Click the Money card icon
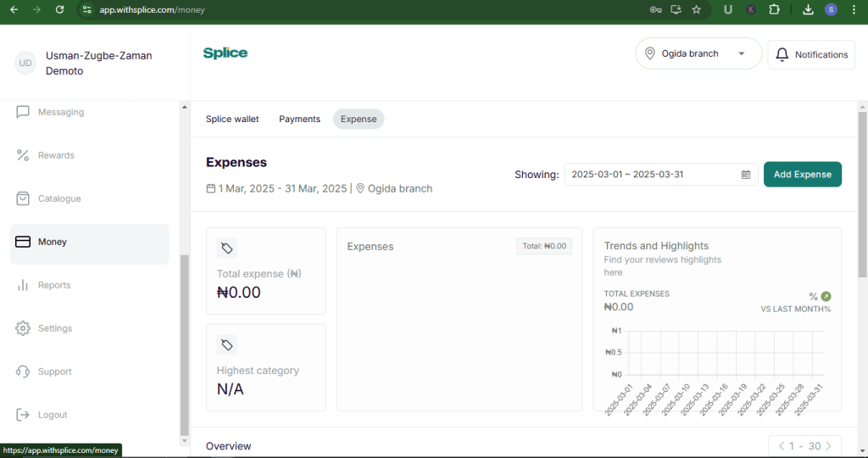This screenshot has width=868, height=458. pyautogui.click(x=23, y=242)
